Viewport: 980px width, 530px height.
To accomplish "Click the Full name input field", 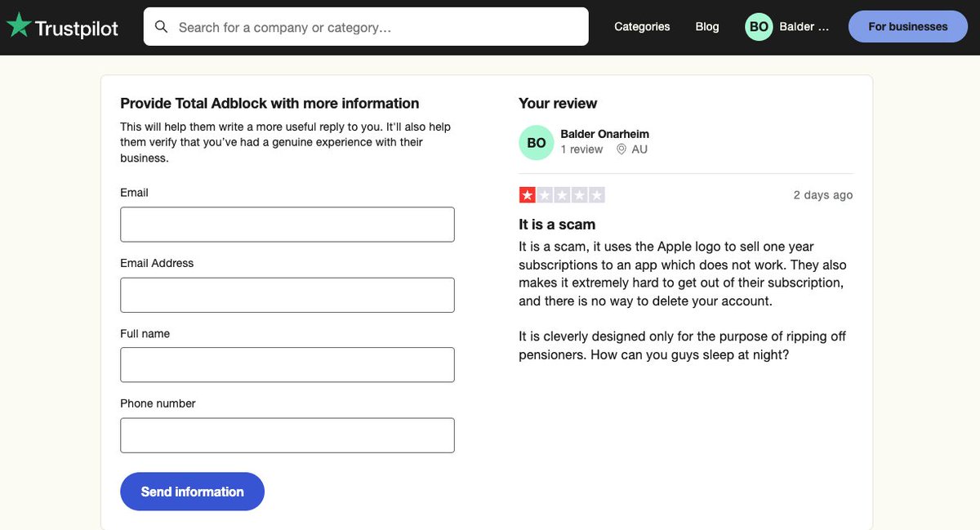I will 287,365.
